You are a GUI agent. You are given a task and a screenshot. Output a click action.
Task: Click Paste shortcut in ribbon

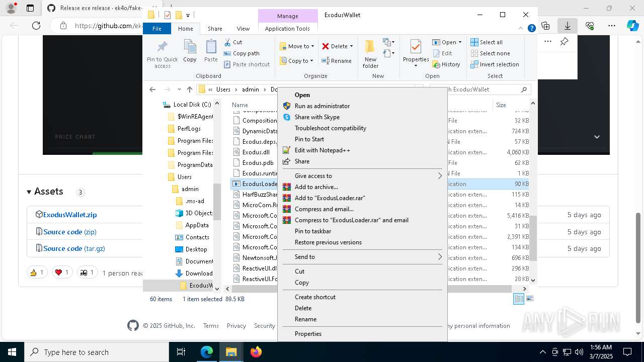pyautogui.click(x=247, y=64)
